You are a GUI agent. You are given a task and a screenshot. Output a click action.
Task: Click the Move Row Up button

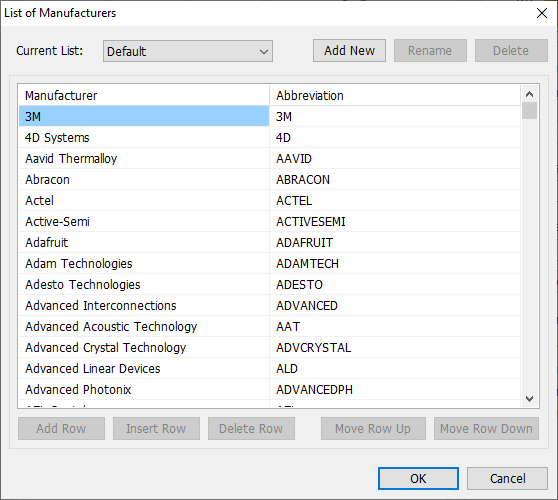point(373,428)
